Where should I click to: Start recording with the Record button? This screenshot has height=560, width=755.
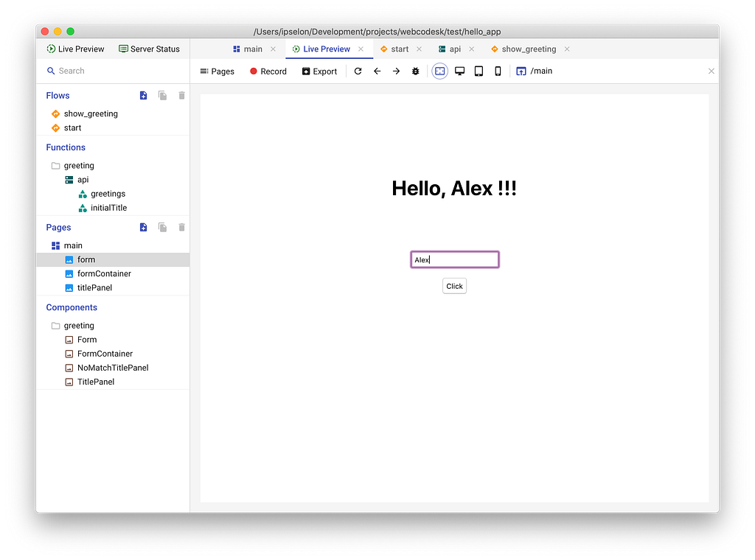pyautogui.click(x=268, y=71)
